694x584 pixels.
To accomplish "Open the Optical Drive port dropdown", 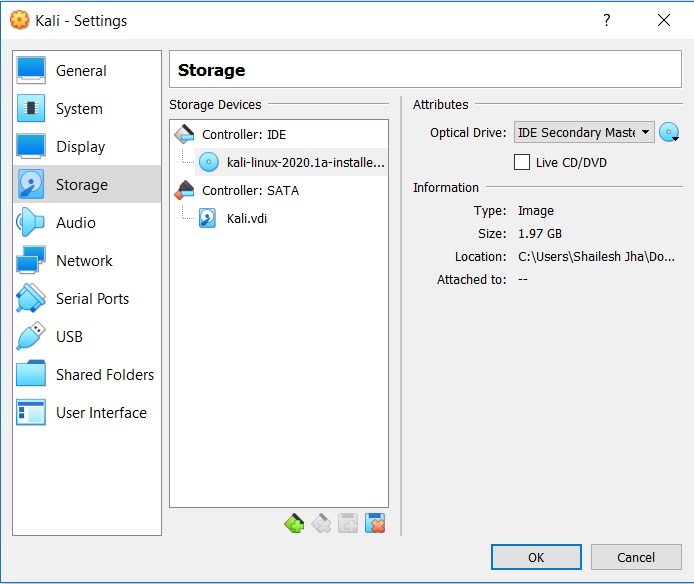I will [x=584, y=132].
